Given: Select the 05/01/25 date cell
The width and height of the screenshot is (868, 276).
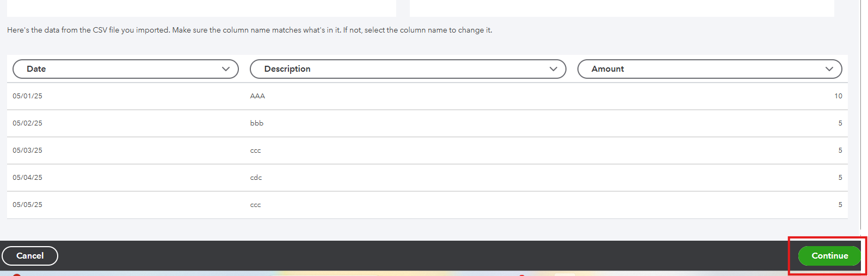Looking at the screenshot, I should (28, 96).
